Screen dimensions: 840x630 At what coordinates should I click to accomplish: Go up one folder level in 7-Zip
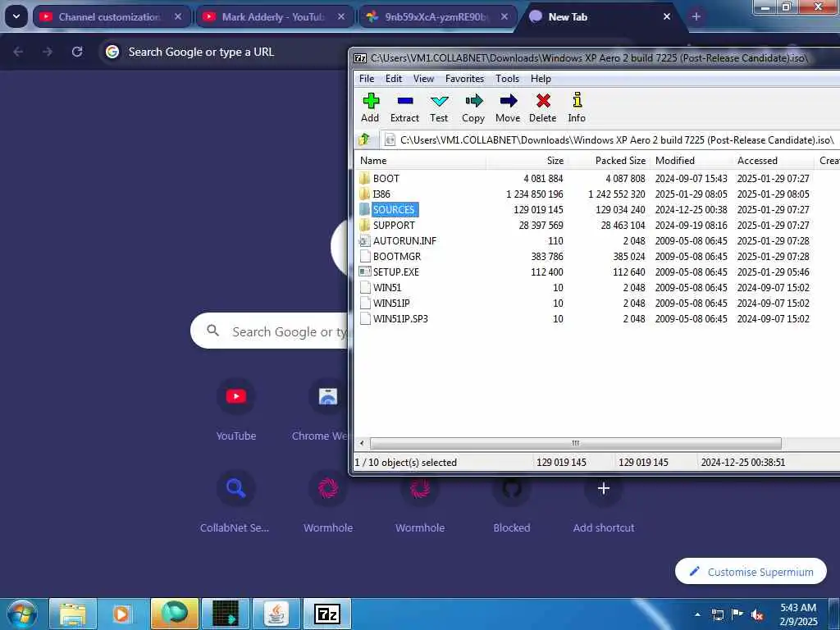pos(365,139)
